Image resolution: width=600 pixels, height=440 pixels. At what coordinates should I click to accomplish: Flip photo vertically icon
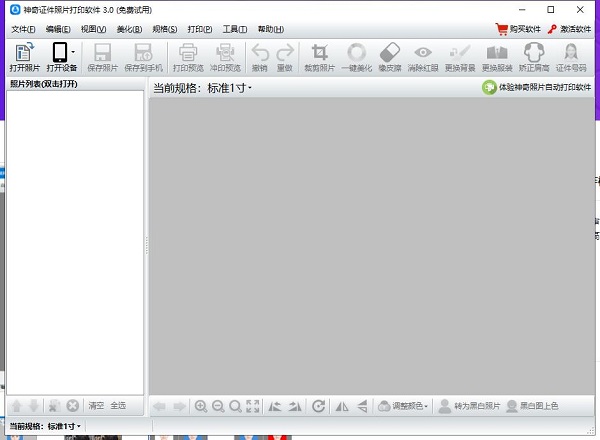click(362, 406)
